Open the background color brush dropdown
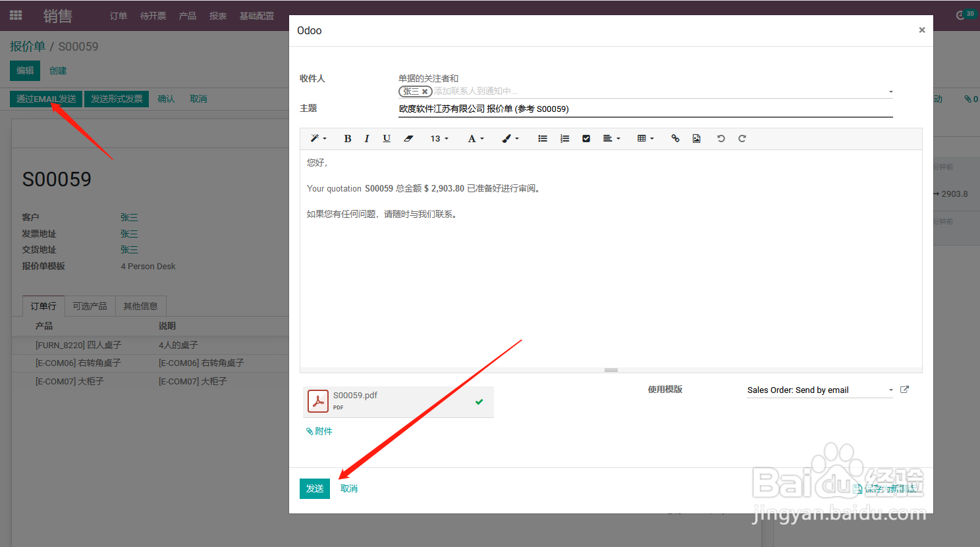This screenshot has height=547, width=980. 510,138
